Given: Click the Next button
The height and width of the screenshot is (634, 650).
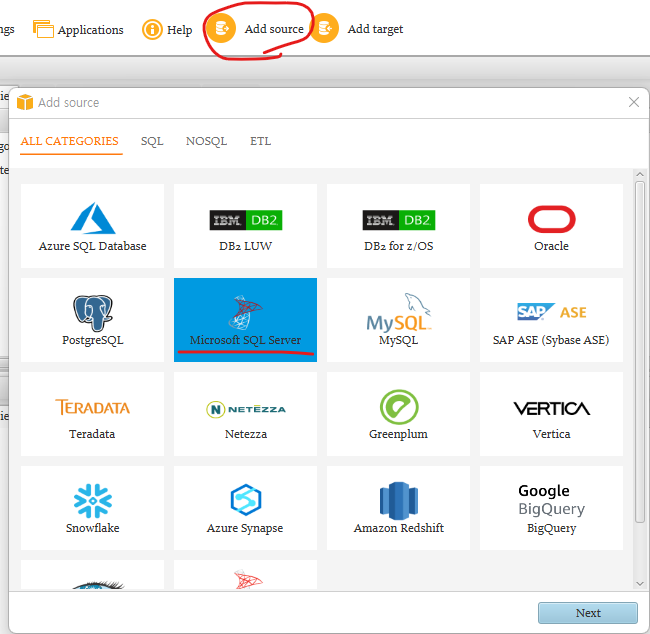Looking at the screenshot, I should click(x=587, y=613).
